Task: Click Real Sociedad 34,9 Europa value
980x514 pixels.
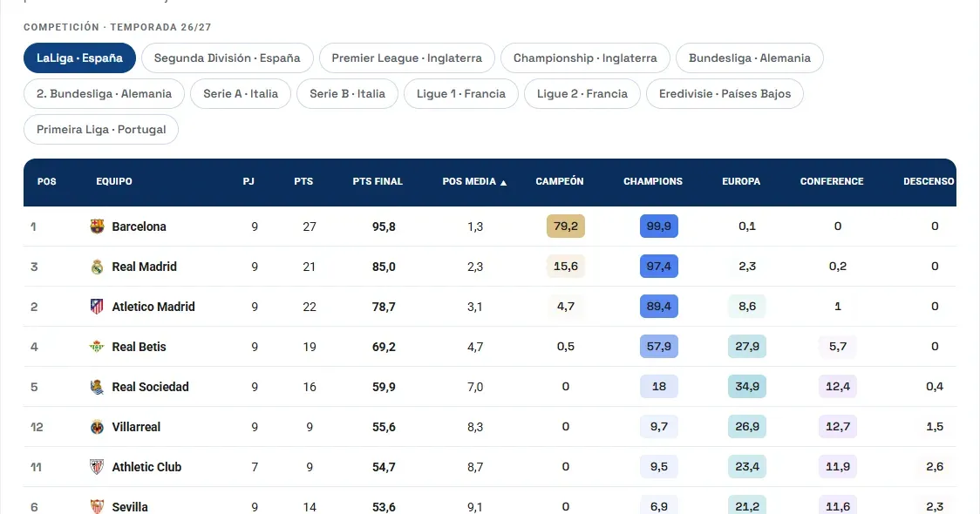Action: [x=747, y=386]
